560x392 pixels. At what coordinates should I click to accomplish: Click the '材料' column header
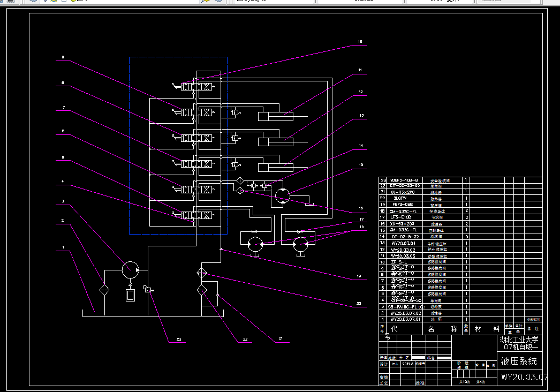pyautogui.click(x=487, y=329)
